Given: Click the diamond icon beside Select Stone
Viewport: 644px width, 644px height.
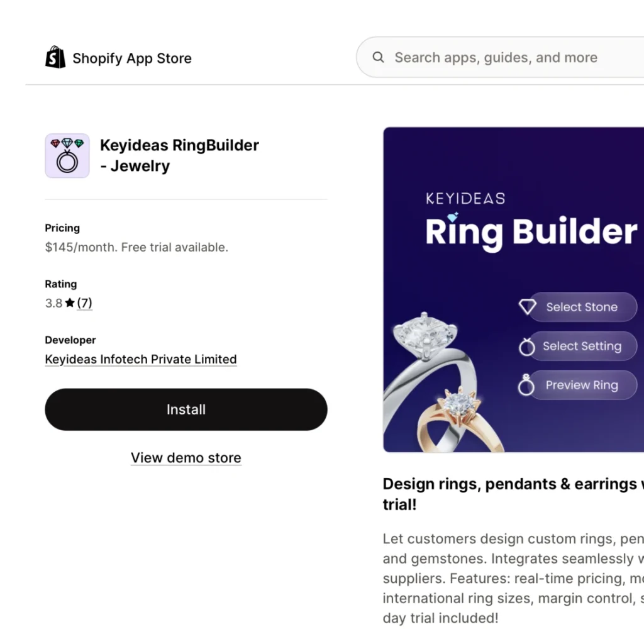Looking at the screenshot, I should click(x=527, y=307).
